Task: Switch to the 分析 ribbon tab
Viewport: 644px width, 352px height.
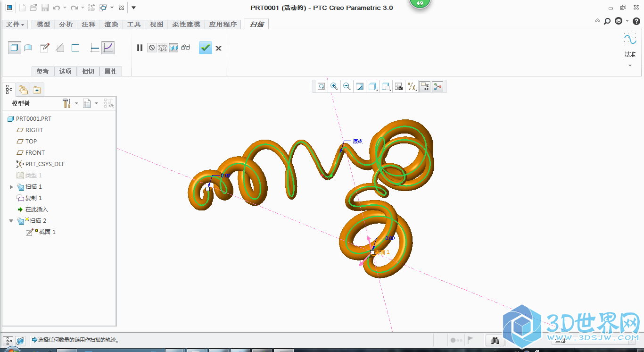Action: click(66, 24)
